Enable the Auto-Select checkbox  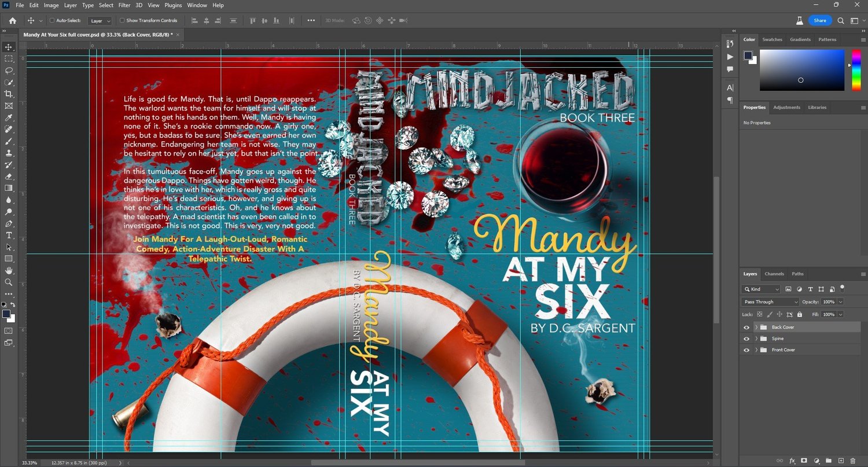[53, 20]
